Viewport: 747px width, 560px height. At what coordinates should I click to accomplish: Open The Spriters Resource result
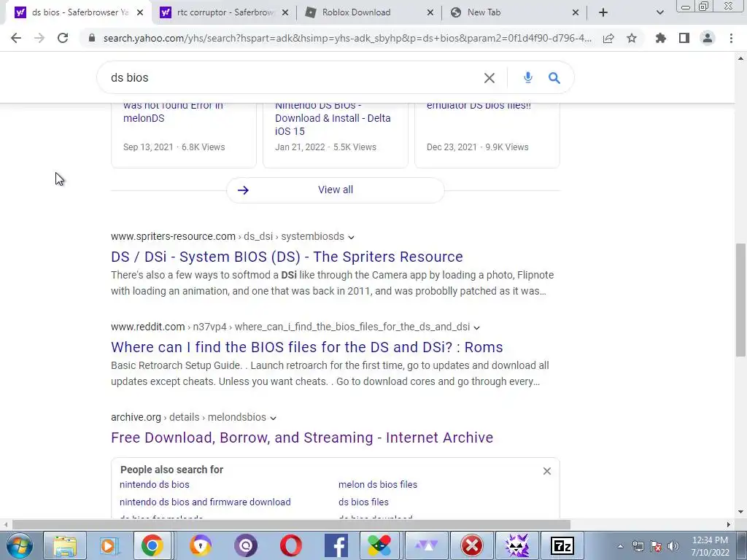287,257
